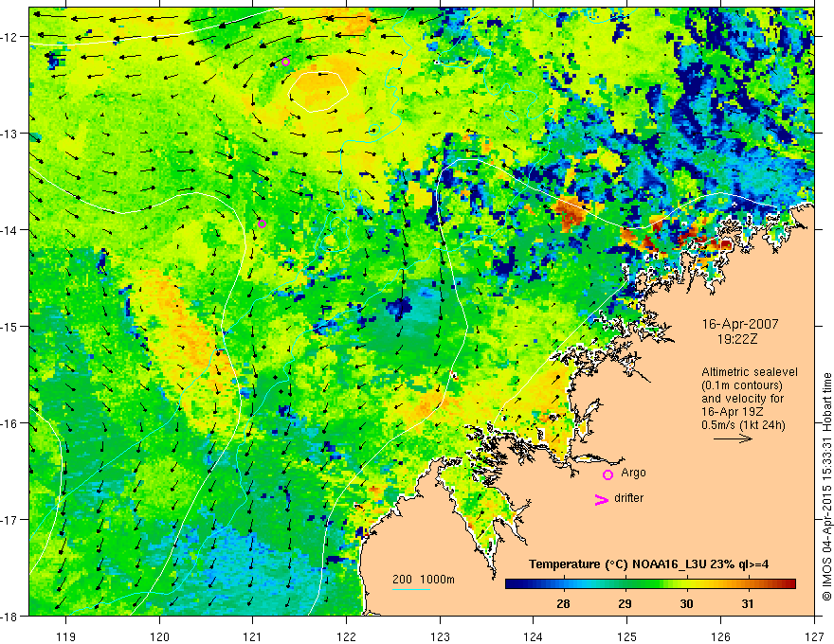Viewport: 834px width, 644px height.
Task: Click longitude axis label 124
Action: [x=534, y=636]
